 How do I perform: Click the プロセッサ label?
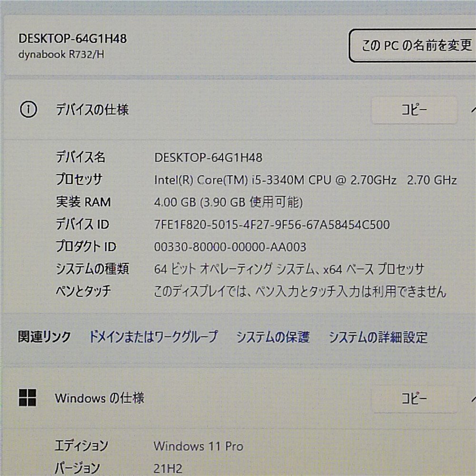point(79,179)
